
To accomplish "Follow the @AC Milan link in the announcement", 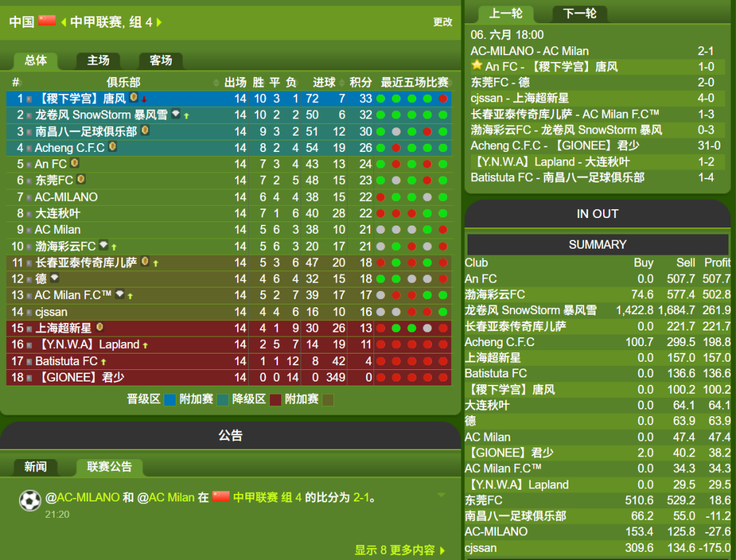I will [166, 497].
